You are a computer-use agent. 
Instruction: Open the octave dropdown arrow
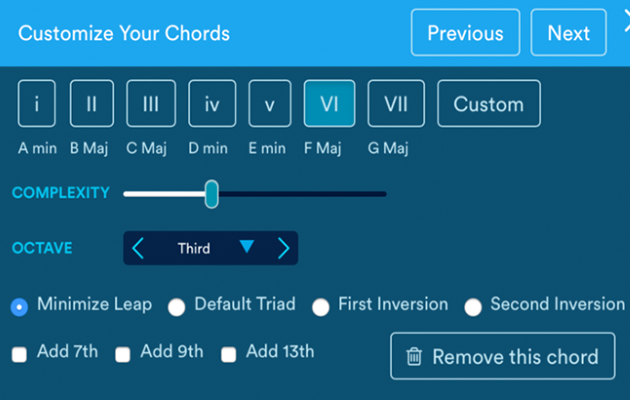(247, 246)
